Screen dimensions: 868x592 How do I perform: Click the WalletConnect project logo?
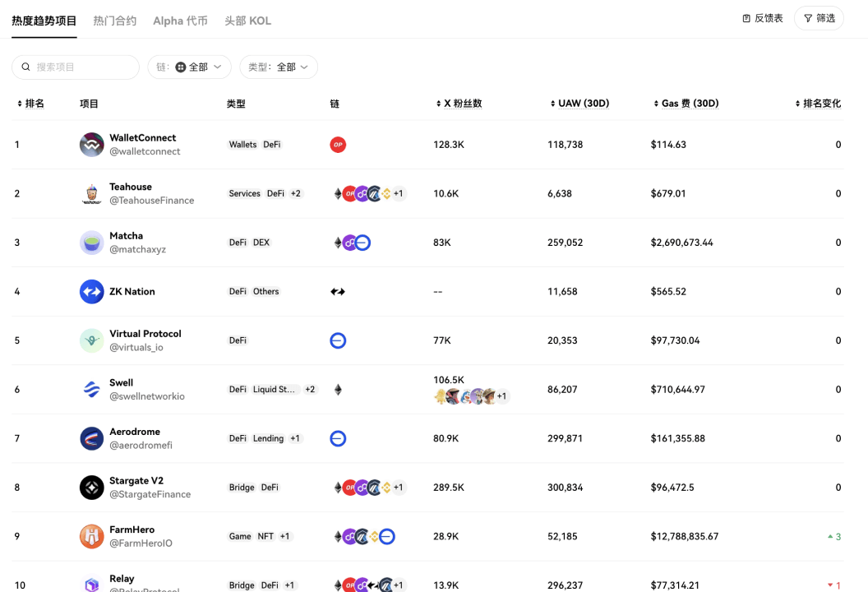91,145
